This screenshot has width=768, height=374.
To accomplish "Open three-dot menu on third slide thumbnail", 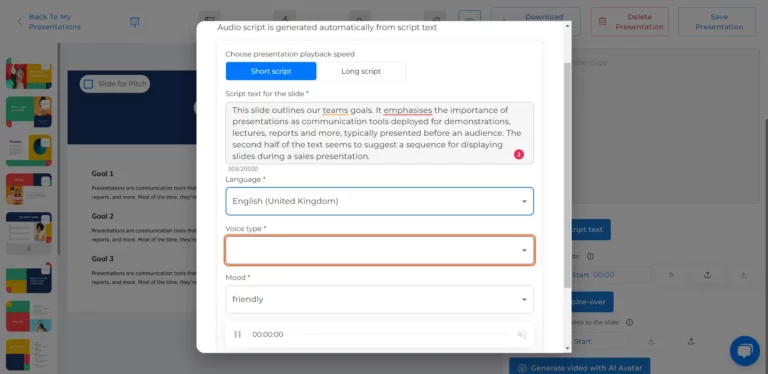I will point(46,142).
